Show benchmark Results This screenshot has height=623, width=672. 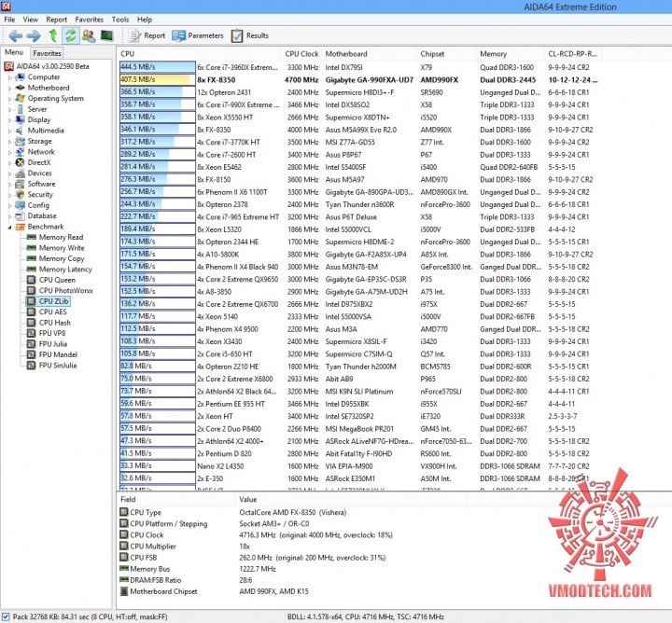(x=250, y=35)
